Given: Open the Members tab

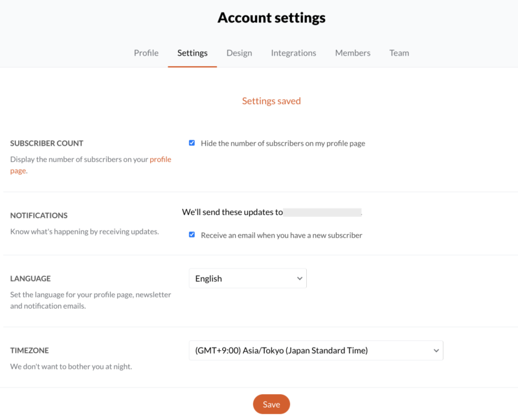Looking at the screenshot, I should click(352, 53).
